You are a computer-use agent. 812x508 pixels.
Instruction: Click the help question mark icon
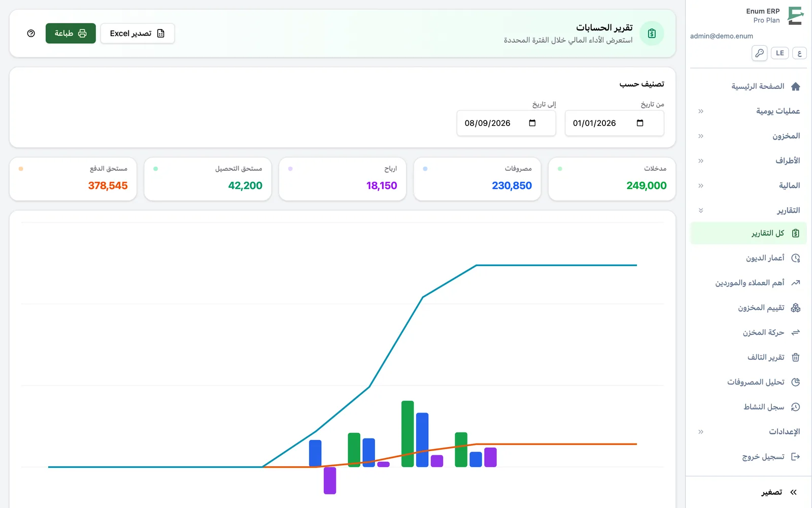pyautogui.click(x=31, y=34)
